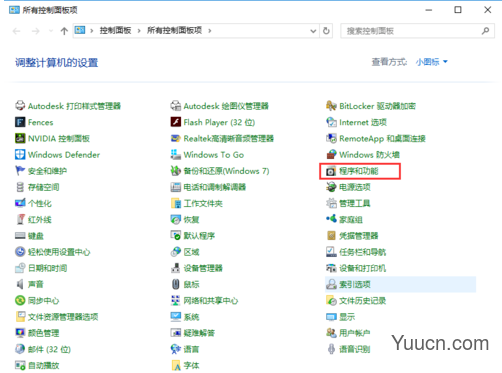Click 轻松使用设置中心 icon
Screen dimensions: 502x373
[20, 252]
